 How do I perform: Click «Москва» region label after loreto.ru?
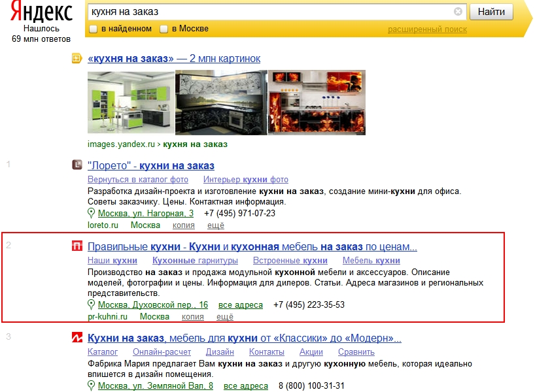tap(145, 225)
